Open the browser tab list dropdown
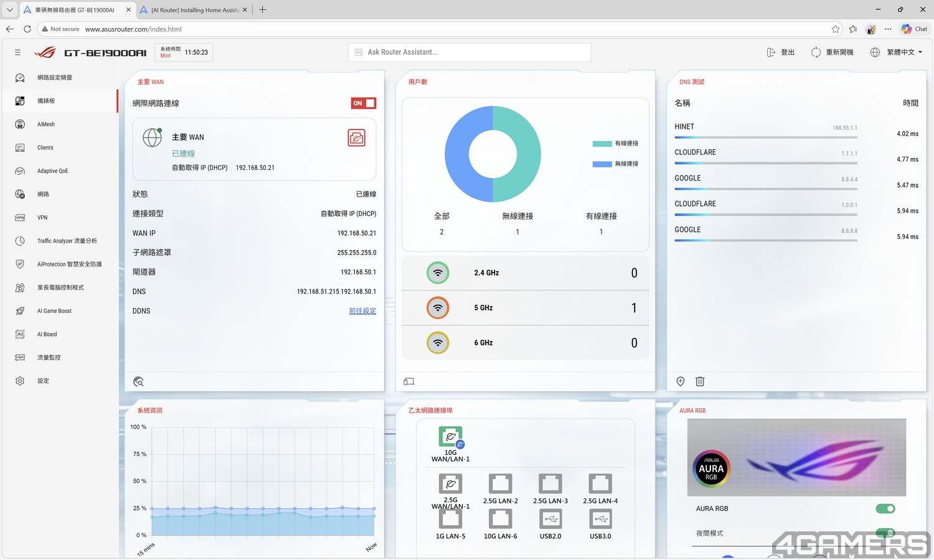This screenshot has height=560, width=934. pos(9,10)
